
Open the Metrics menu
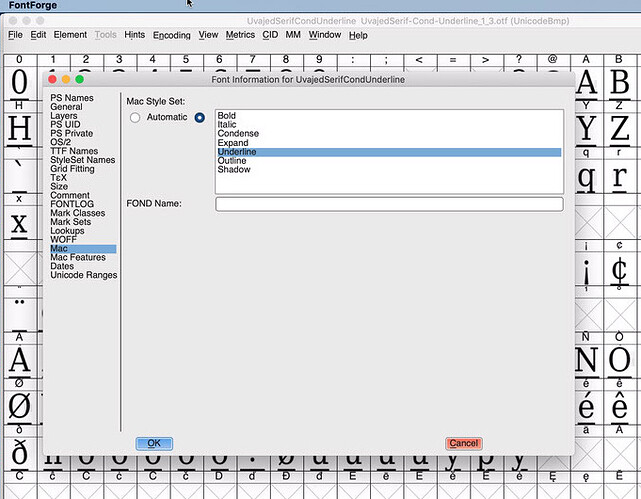click(240, 35)
